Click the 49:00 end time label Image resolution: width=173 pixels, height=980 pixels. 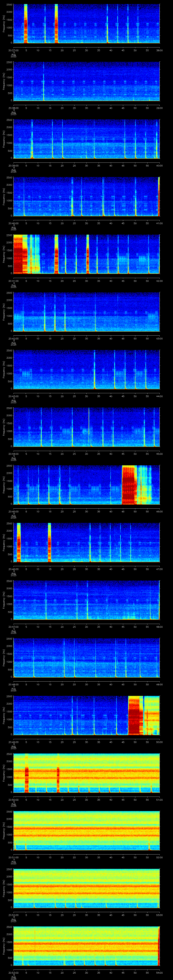[160, 684]
